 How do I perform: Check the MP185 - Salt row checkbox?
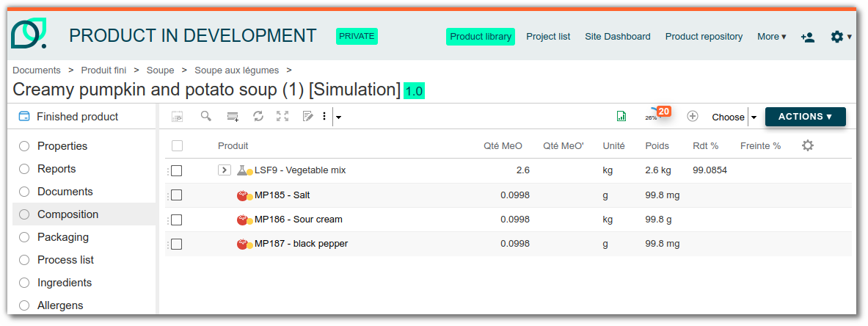pos(177,195)
